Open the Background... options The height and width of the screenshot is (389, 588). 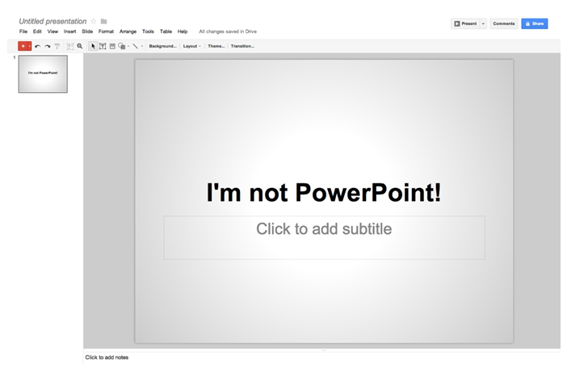(163, 46)
